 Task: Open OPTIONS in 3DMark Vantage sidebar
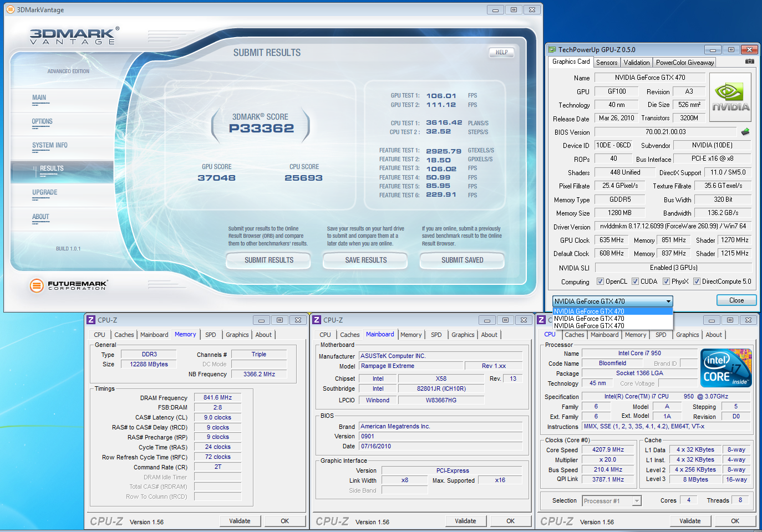click(x=42, y=121)
